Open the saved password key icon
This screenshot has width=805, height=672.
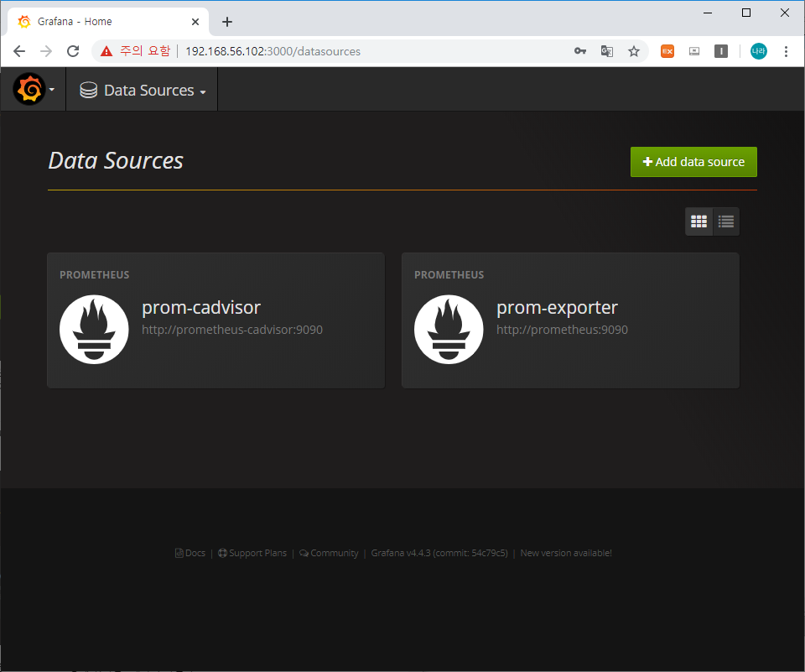pyautogui.click(x=580, y=51)
